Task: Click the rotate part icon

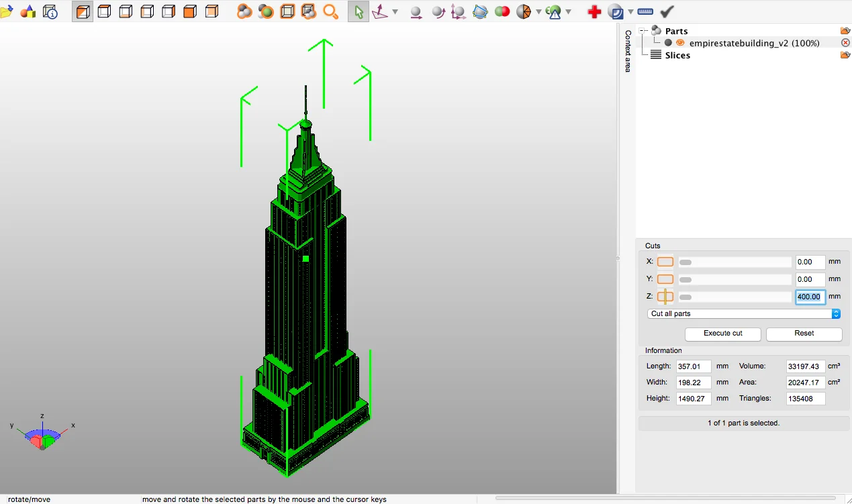Action: coord(438,11)
